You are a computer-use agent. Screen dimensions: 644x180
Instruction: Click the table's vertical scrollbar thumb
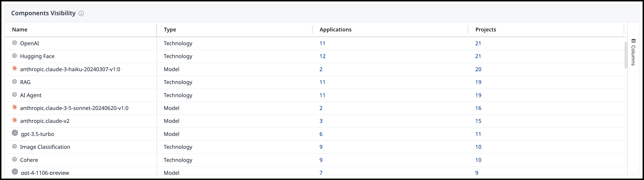coord(626,55)
